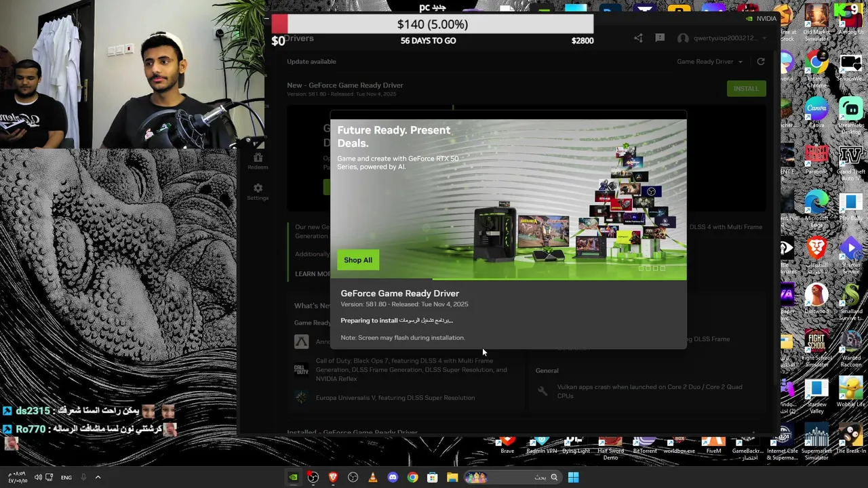868x488 pixels.
Task: Click the LEARN MORE link behind the dialog
Action: pos(313,274)
